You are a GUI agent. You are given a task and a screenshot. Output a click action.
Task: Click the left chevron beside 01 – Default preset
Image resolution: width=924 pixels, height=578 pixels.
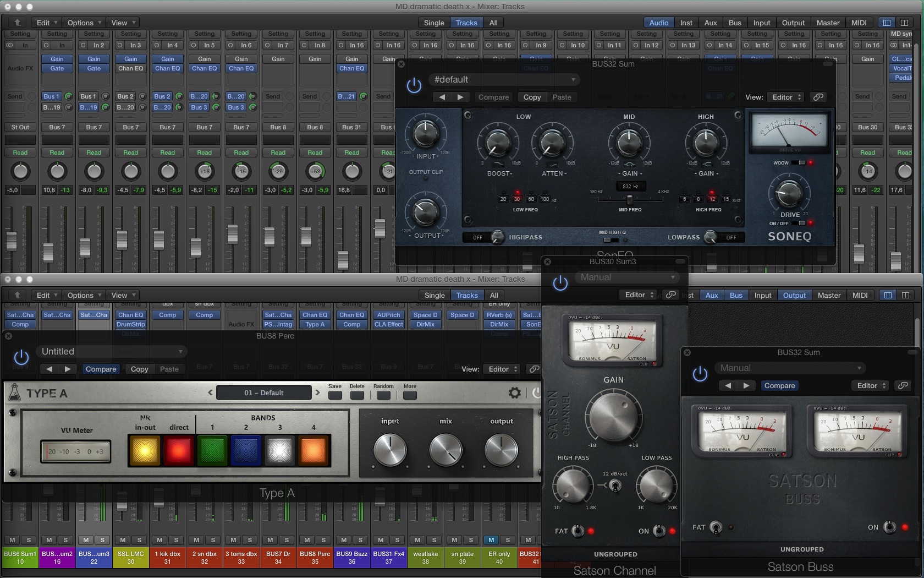pyautogui.click(x=210, y=393)
